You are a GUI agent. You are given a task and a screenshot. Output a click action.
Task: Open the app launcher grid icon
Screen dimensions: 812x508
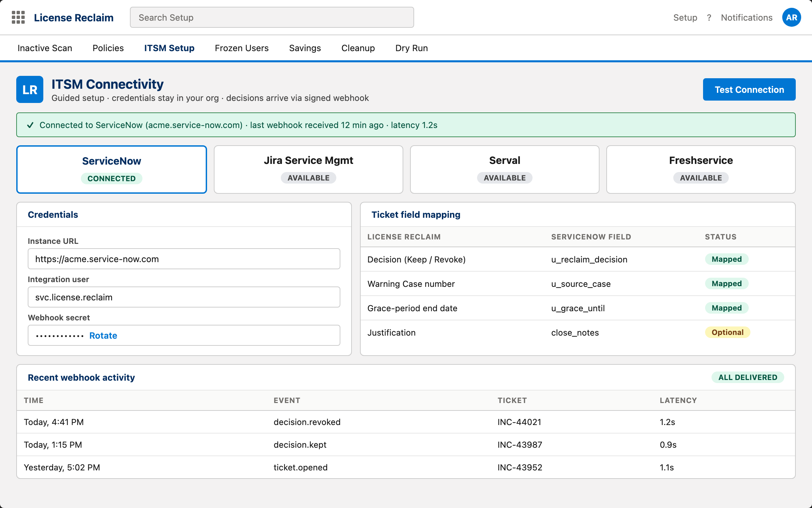click(x=18, y=17)
